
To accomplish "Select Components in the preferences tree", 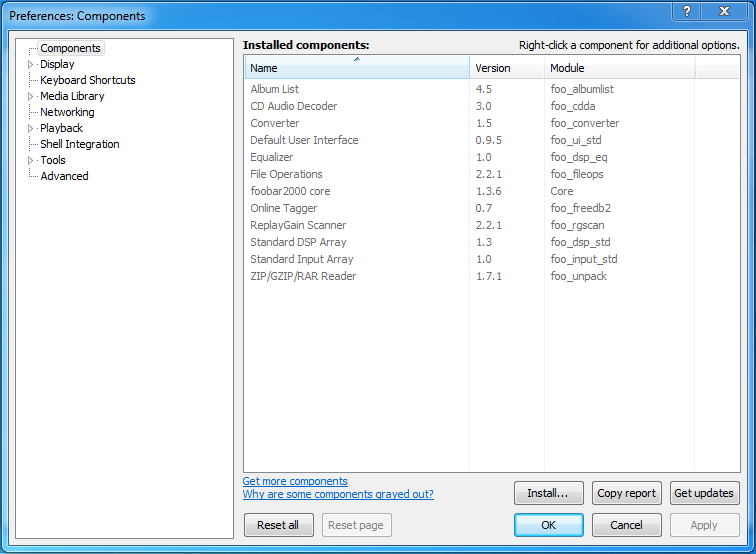I will (x=70, y=48).
